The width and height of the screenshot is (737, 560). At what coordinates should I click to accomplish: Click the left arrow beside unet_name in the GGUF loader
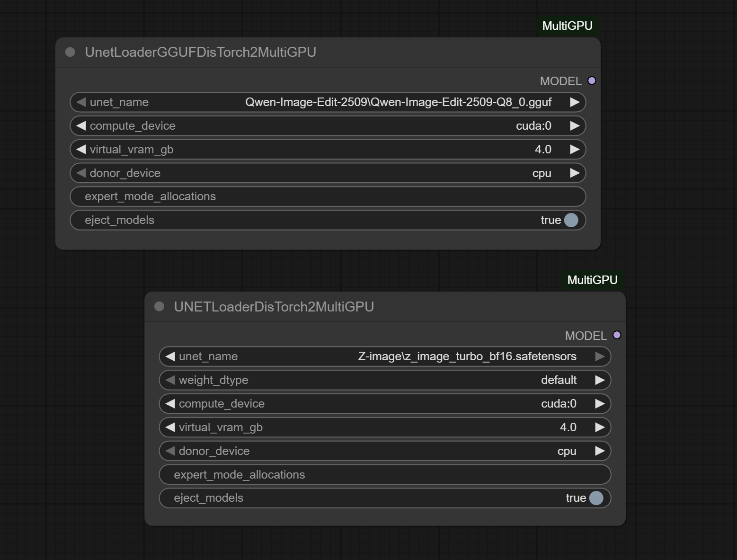(81, 102)
